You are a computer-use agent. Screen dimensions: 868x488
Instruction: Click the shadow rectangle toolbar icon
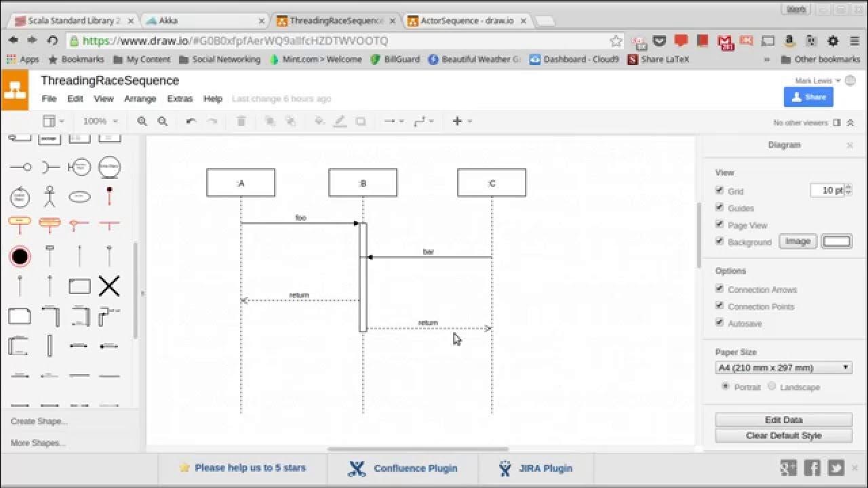click(x=361, y=121)
